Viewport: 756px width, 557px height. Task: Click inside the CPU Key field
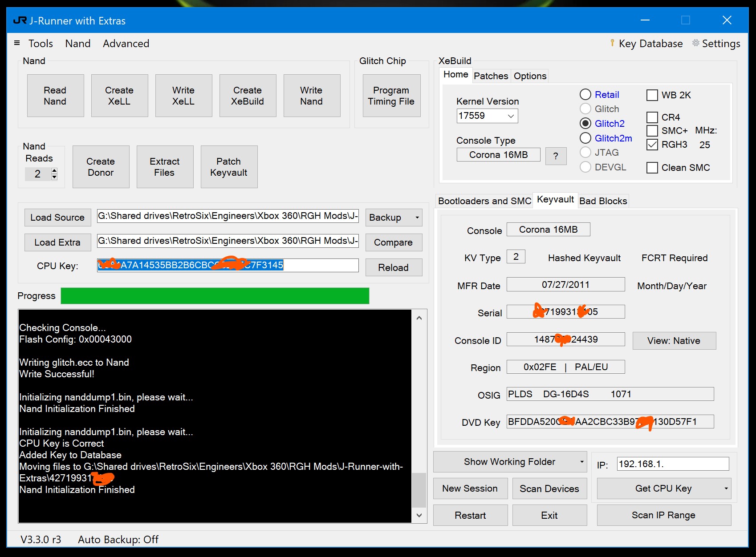coord(227,265)
